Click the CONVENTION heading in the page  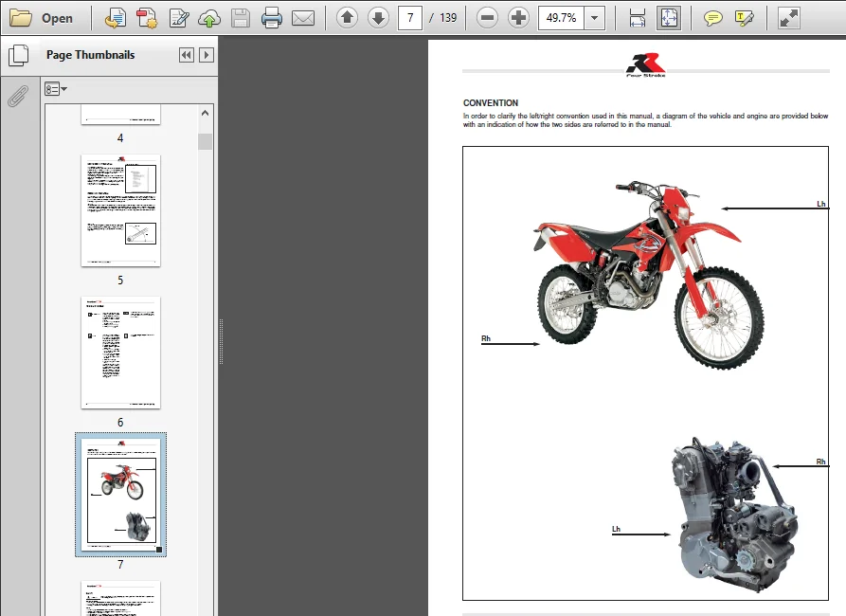coord(491,103)
